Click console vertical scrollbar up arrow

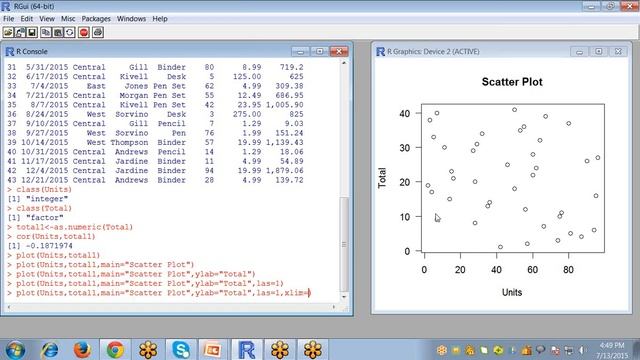(344, 64)
